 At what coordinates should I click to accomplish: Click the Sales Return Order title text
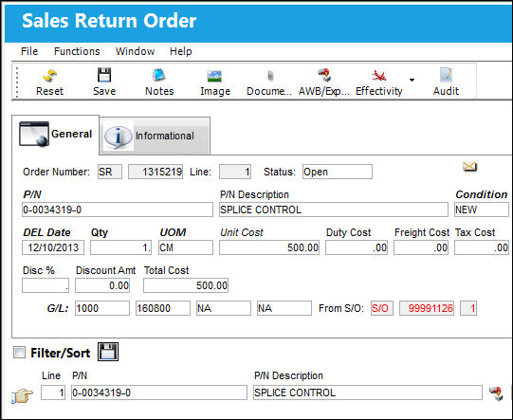tap(109, 21)
